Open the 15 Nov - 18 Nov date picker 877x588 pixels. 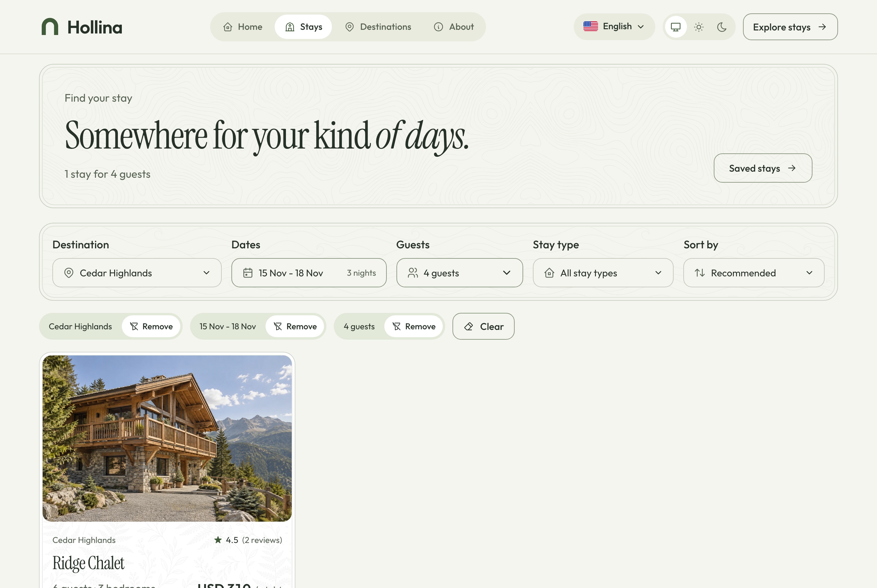309,273
